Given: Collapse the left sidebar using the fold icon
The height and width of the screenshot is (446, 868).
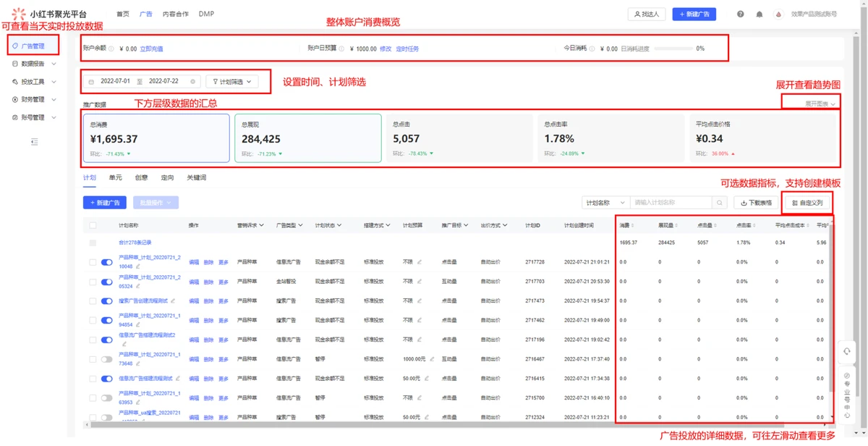Looking at the screenshot, I should (x=34, y=143).
